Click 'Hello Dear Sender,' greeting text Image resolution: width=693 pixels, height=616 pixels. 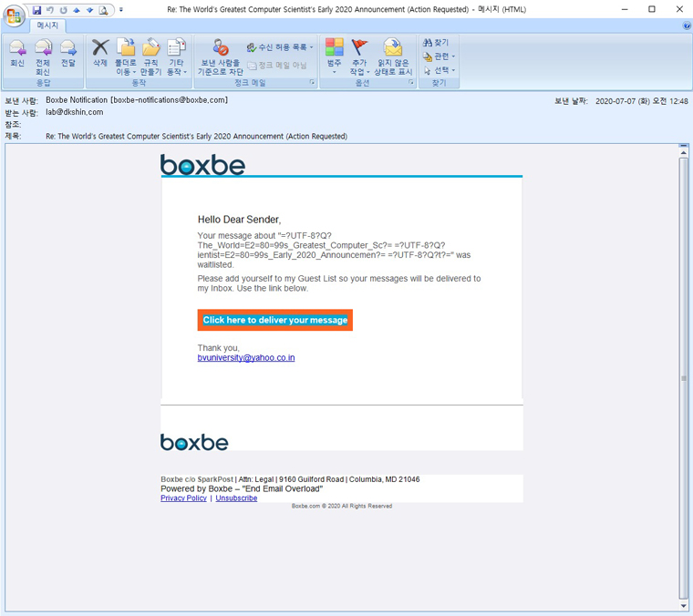click(239, 220)
